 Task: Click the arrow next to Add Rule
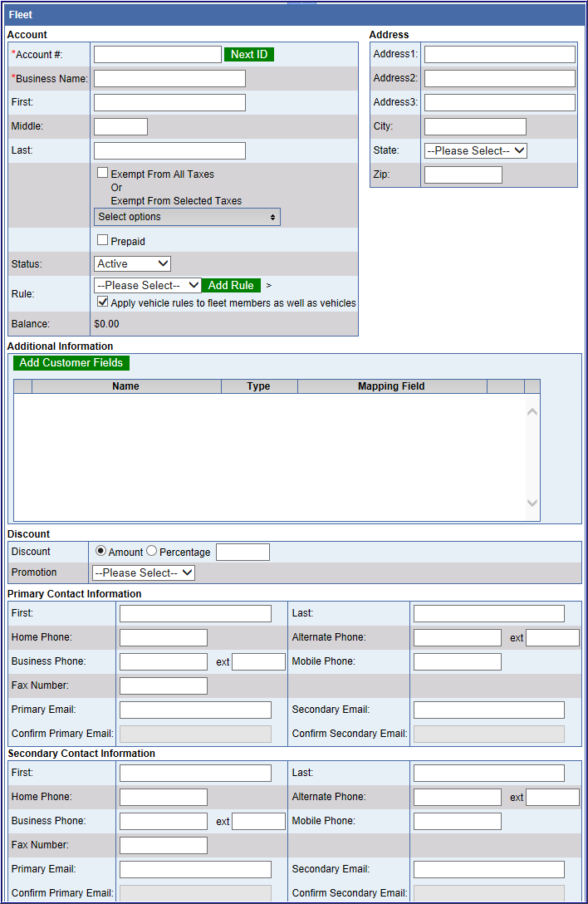pyautogui.click(x=268, y=286)
